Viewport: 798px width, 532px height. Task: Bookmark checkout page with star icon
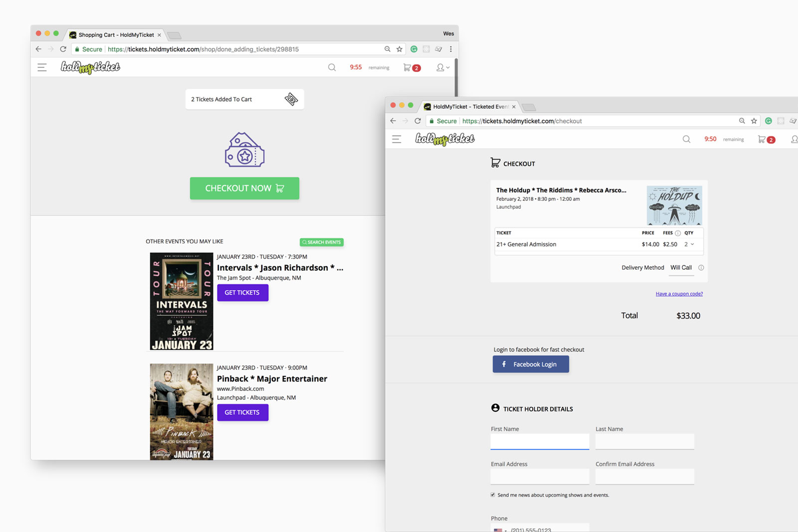[x=754, y=121]
